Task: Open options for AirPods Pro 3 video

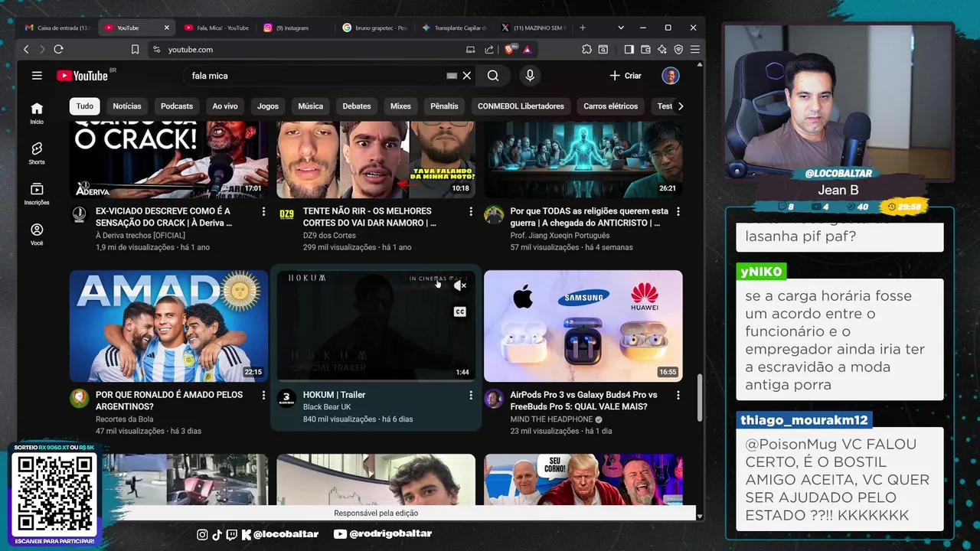Action: click(x=678, y=395)
